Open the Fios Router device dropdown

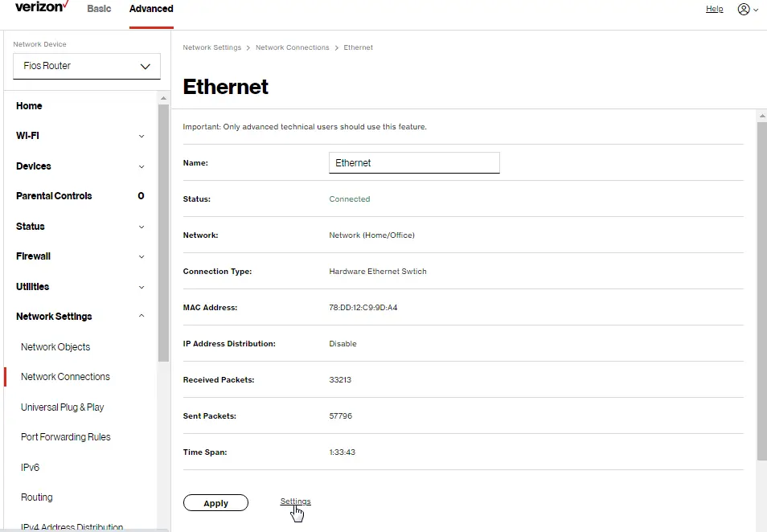pos(86,66)
